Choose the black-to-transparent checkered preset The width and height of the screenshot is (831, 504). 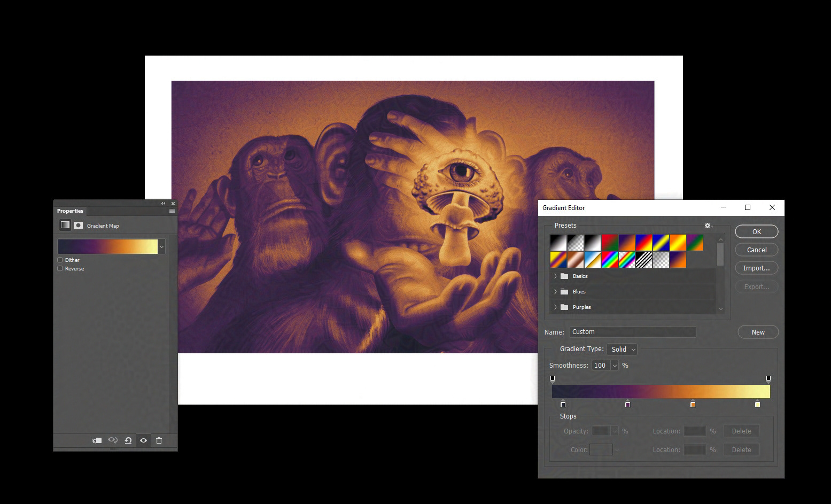(x=576, y=243)
